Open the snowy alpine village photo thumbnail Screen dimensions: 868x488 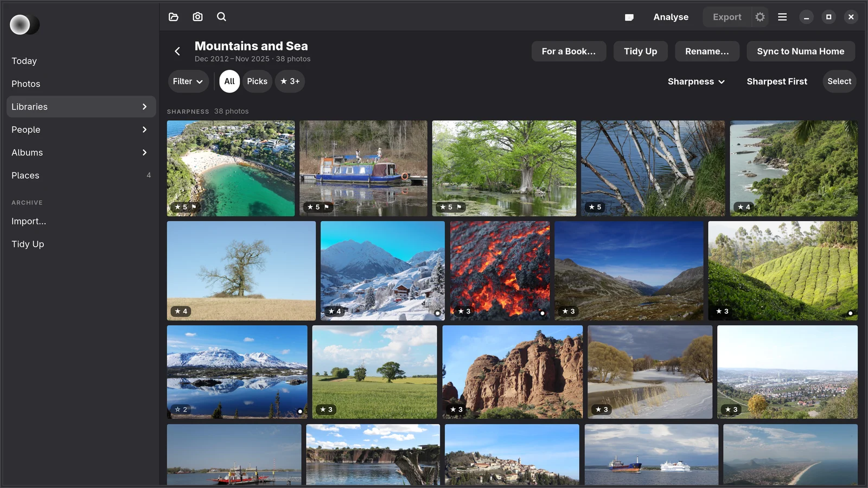click(382, 271)
